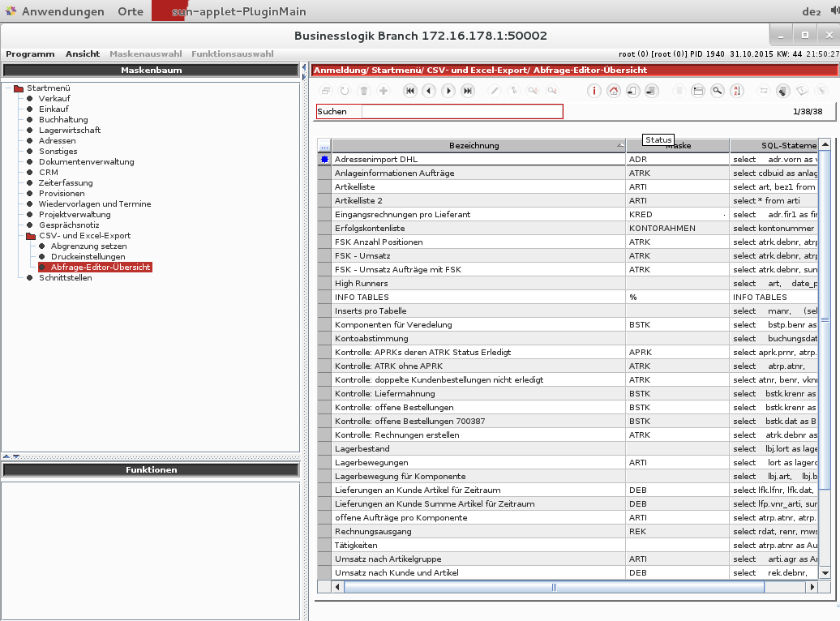This screenshot has height=621, width=840.
Task: Click the table corner '...' button
Action: (324, 146)
